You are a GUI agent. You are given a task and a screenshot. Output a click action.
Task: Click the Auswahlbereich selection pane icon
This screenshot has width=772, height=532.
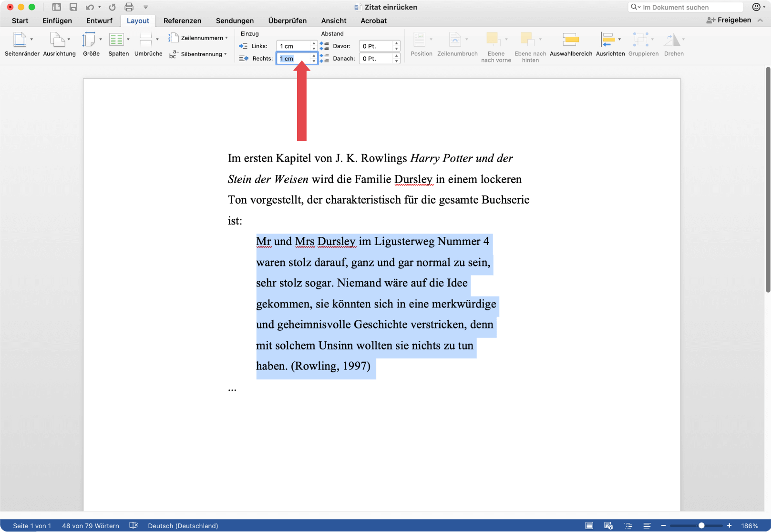point(571,40)
